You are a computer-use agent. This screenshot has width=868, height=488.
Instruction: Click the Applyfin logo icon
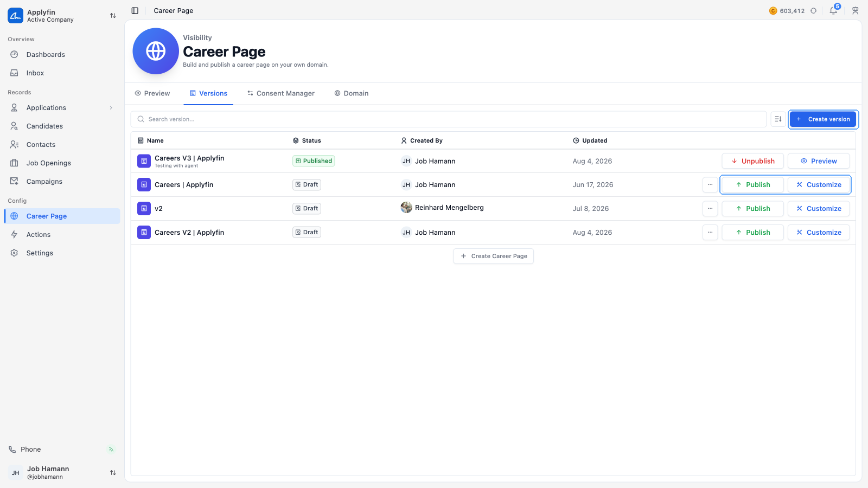[15, 15]
